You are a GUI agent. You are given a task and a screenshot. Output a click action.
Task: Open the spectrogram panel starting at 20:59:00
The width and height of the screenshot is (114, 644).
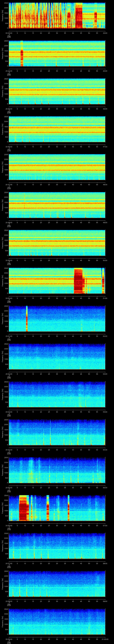tap(57, 622)
